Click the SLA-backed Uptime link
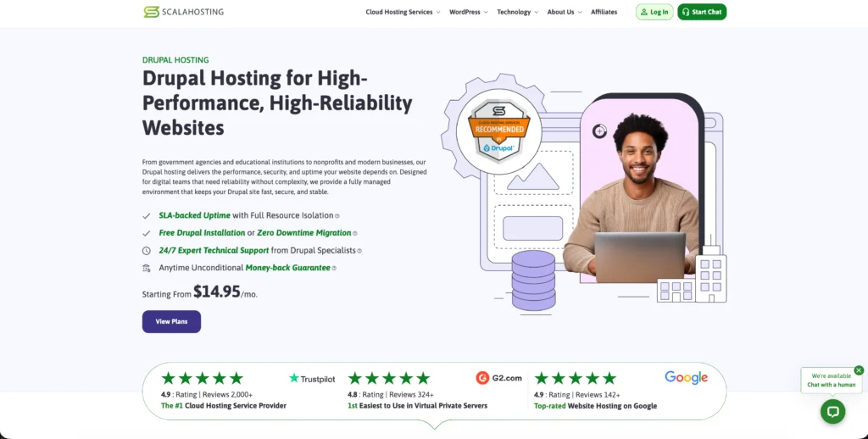 [194, 215]
